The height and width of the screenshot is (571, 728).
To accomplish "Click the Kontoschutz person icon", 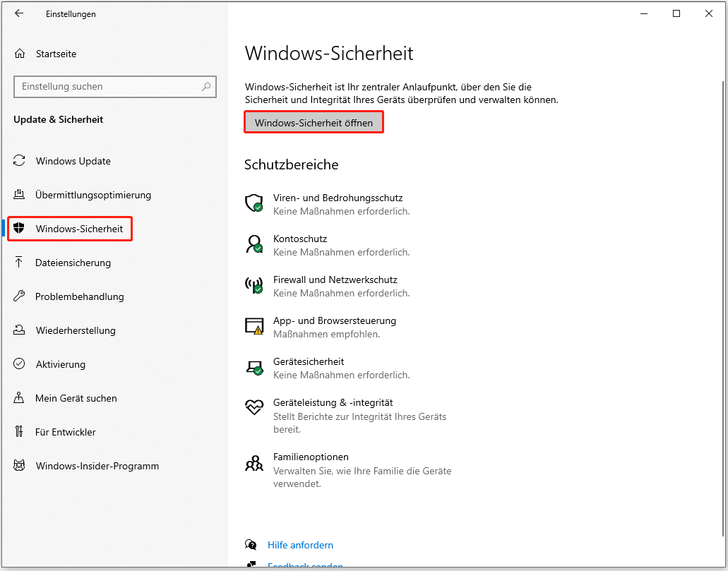I will 253,244.
